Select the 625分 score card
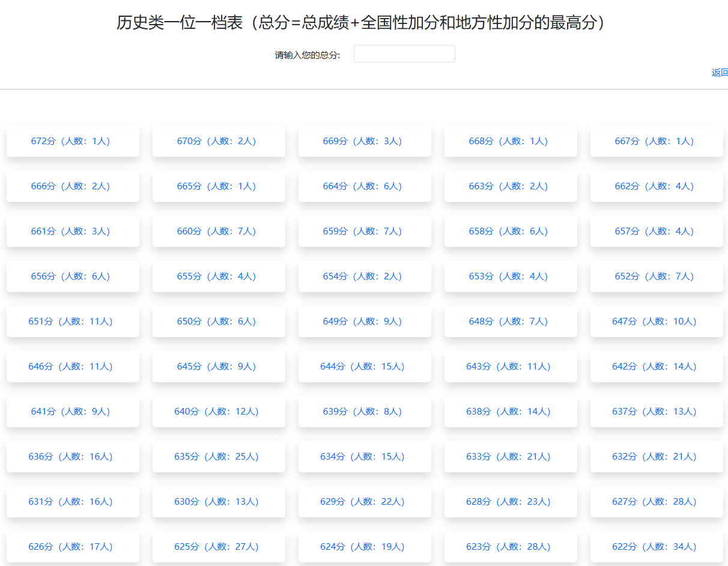The height and width of the screenshot is (566, 728). (219, 547)
